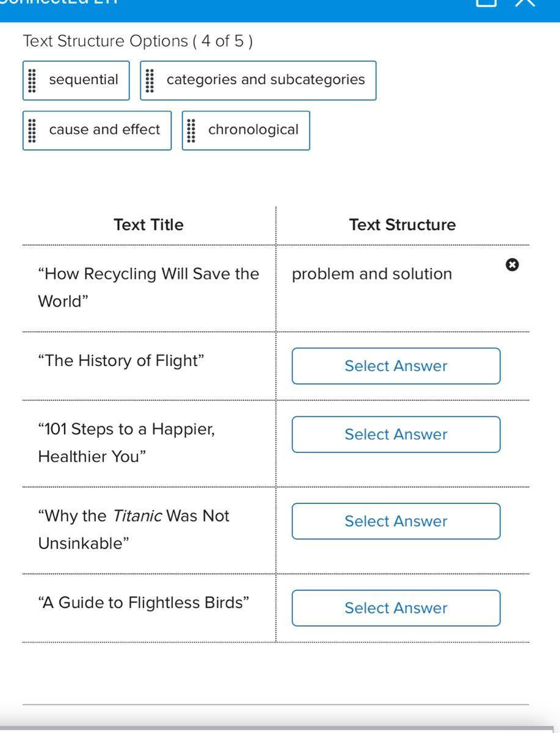Viewport: 560px width, 733px height.
Task: Click the How Recycling Will Save the World title
Action: point(148,287)
